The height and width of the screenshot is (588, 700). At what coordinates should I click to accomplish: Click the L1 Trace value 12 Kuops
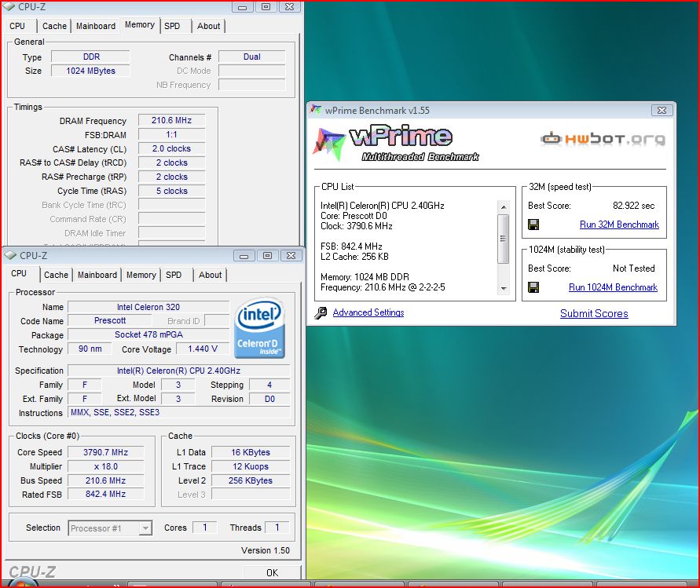pos(251,466)
